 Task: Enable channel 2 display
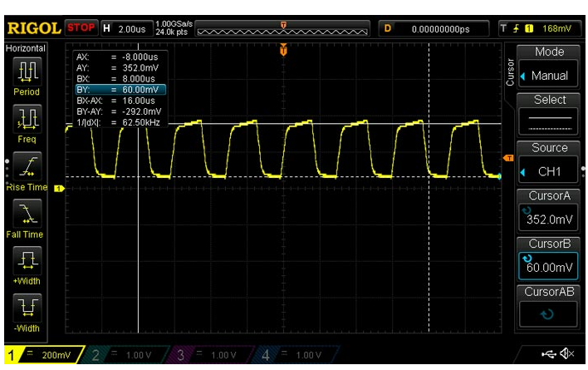124,355
